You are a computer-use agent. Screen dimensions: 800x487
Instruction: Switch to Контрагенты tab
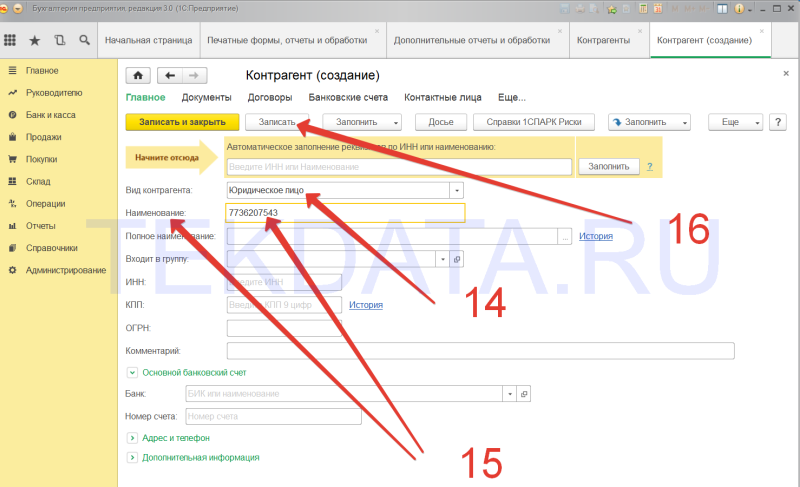pyautogui.click(x=603, y=40)
